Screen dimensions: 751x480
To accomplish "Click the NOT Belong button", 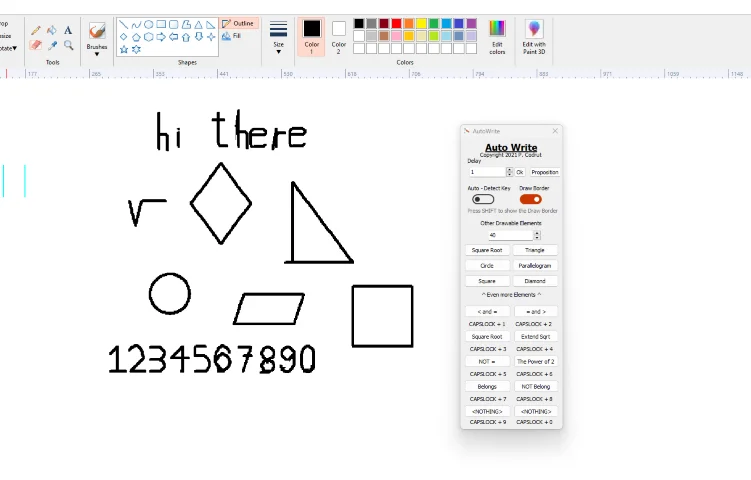I will 535,386.
